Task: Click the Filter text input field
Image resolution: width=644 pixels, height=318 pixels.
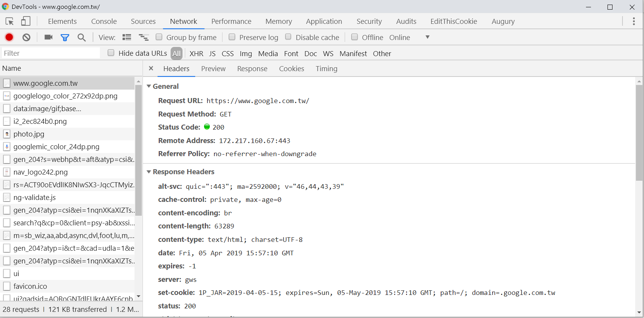Action: pos(51,53)
